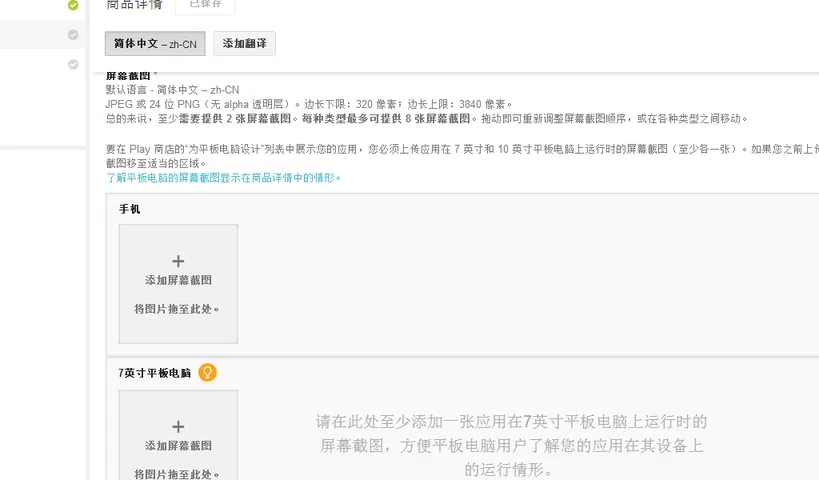The width and height of the screenshot is (819, 480).
Task: Click 添加屏幕截图 label under 7英寸平板电脑
Action: coord(178,446)
